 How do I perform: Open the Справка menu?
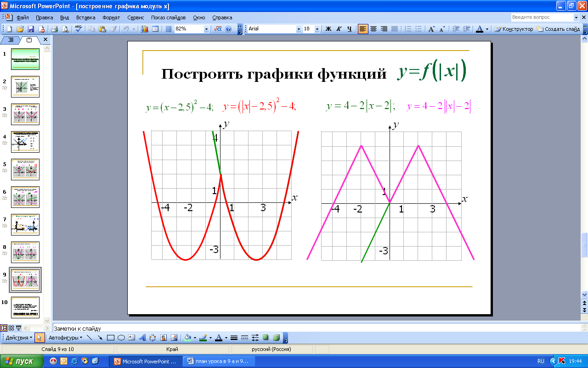(222, 17)
